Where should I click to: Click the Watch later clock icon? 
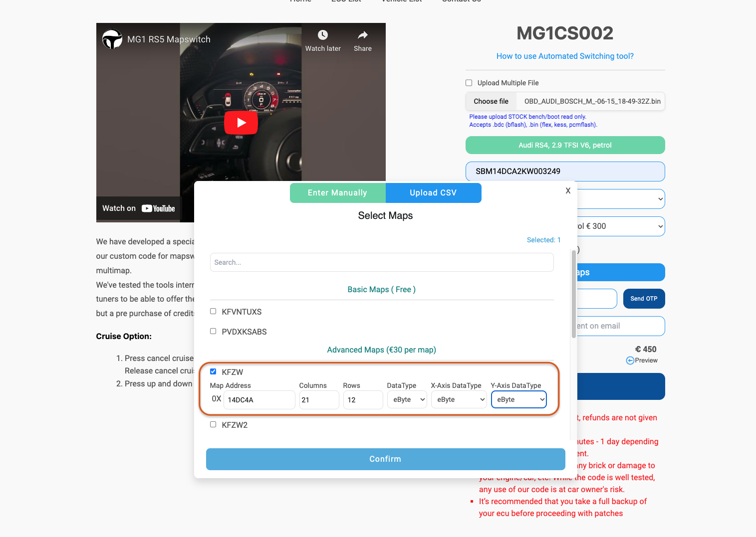click(x=323, y=35)
